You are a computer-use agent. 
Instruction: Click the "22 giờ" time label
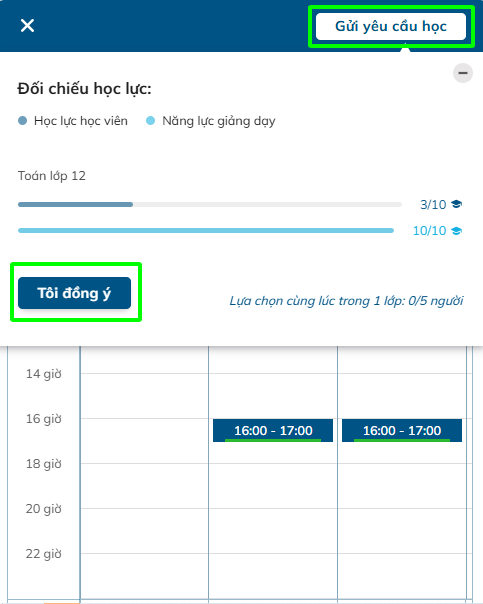click(x=44, y=554)
